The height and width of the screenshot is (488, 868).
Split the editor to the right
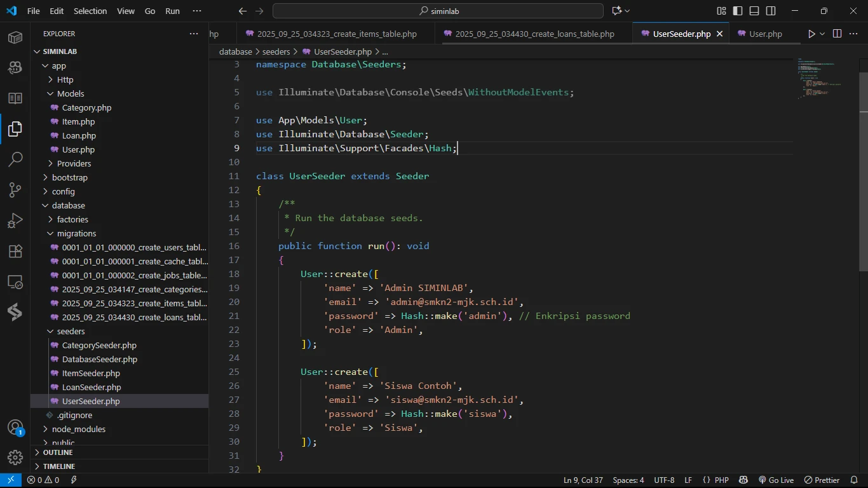click(837, 34)
